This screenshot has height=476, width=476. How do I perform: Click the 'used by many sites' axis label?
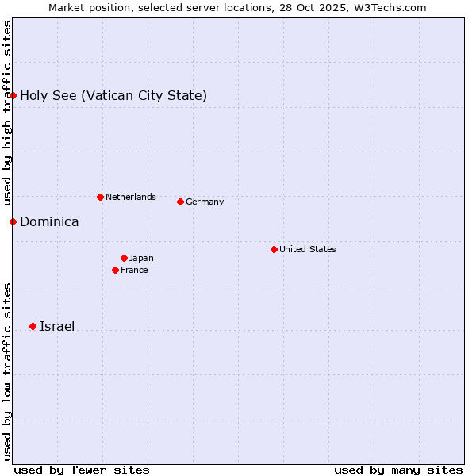[398, 470]
